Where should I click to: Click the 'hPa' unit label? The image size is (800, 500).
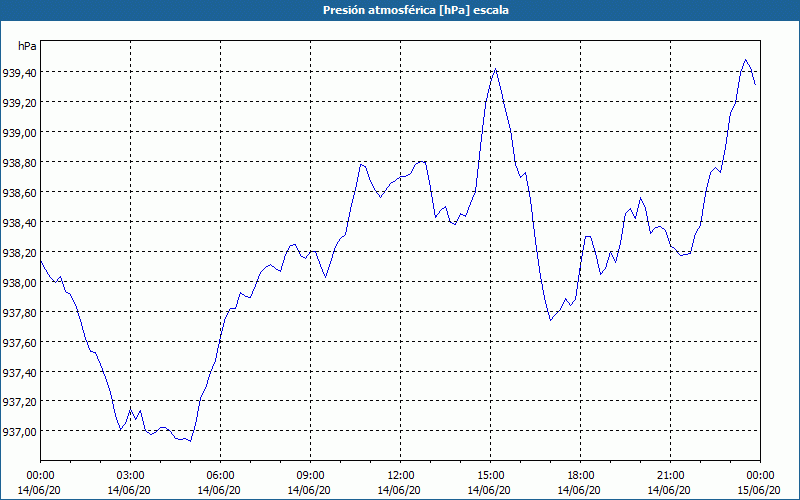[x=27, y=46]
